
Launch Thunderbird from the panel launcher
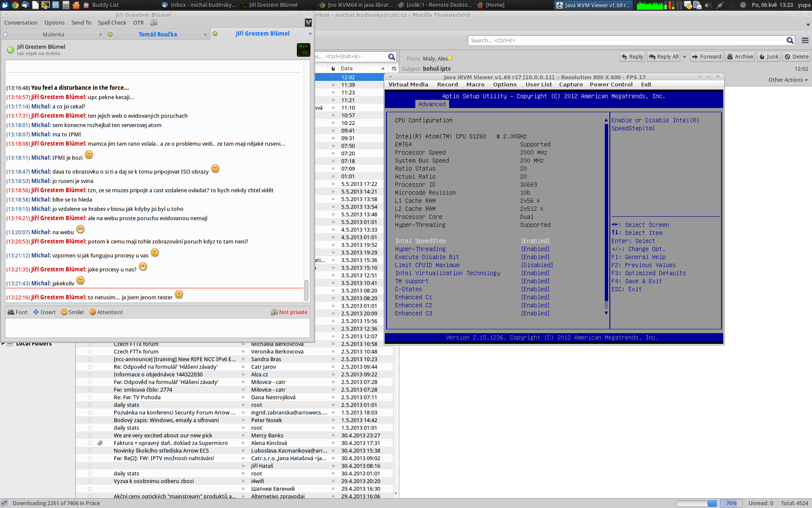[25, 5]
